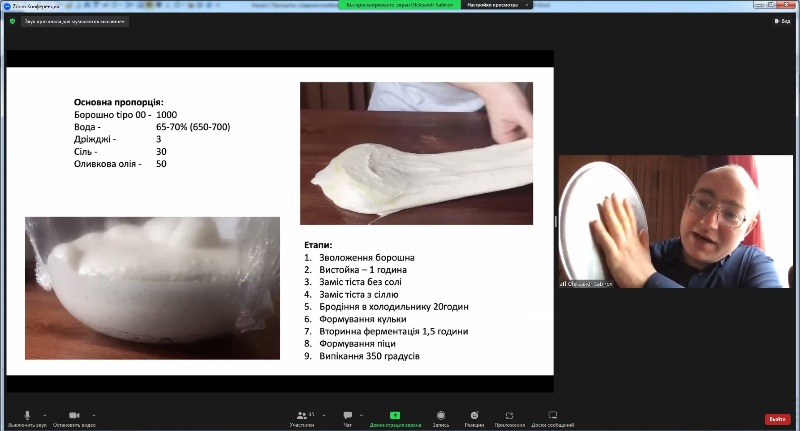Expand audio options arrow beside microphone
800x431 pixels.
click(45, 415)
